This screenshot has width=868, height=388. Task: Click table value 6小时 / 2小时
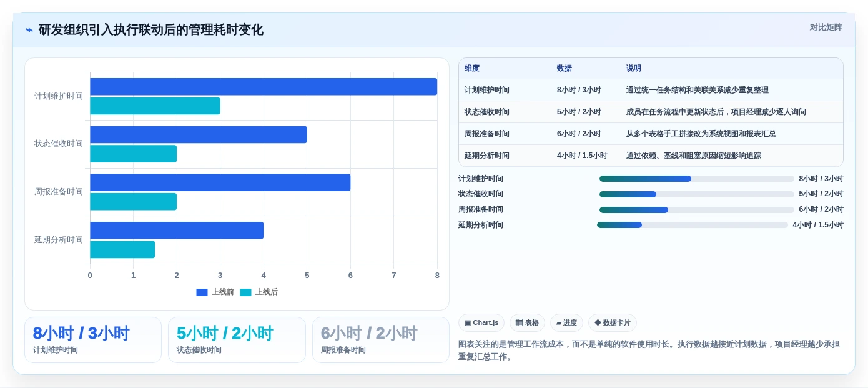(x=579, y=134)
